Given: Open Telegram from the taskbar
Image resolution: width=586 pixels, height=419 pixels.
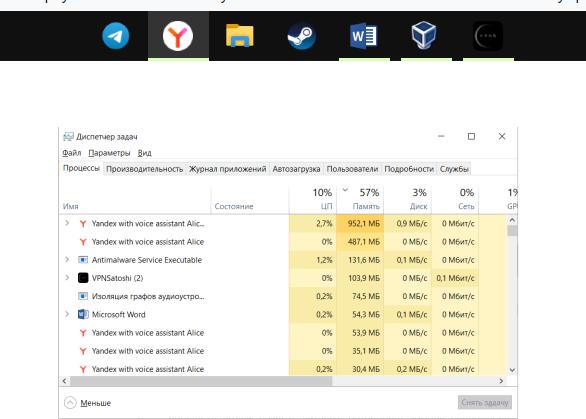Looking at the screenshot, I should (115, 36).
